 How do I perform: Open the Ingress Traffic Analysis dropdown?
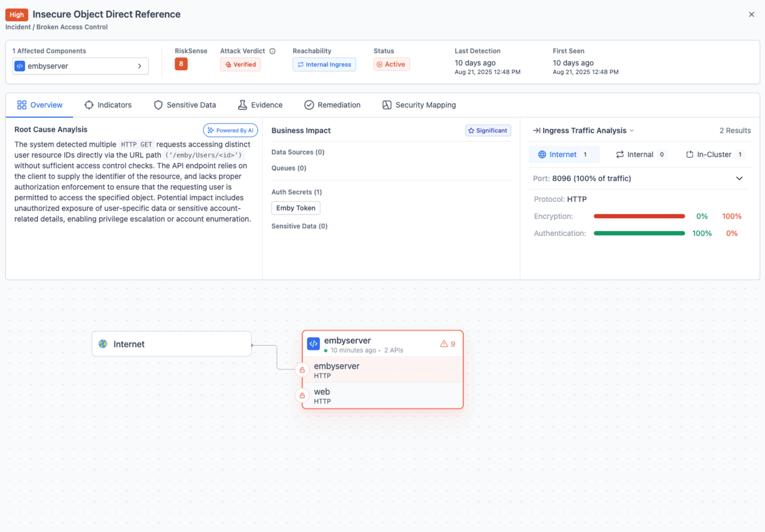tap(632, 130)
